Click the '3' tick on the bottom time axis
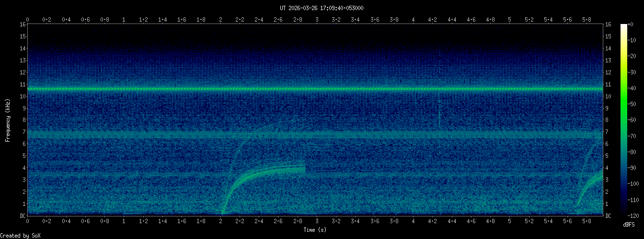 pos(317,221)
